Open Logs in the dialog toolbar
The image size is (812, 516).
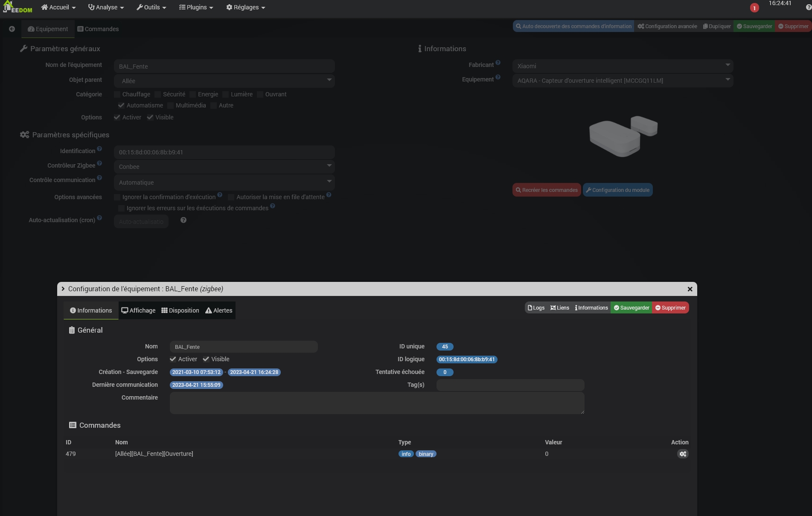pyautogui.click(x=536, y=308)
